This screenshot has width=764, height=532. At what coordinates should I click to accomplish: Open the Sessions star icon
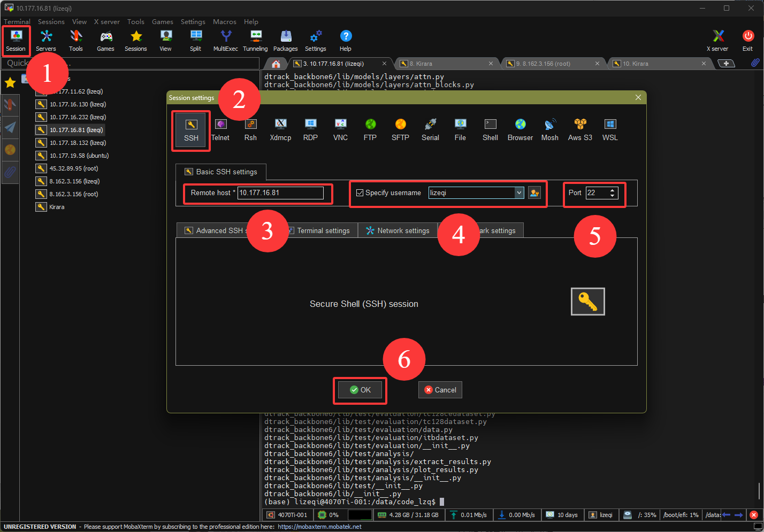136,41
